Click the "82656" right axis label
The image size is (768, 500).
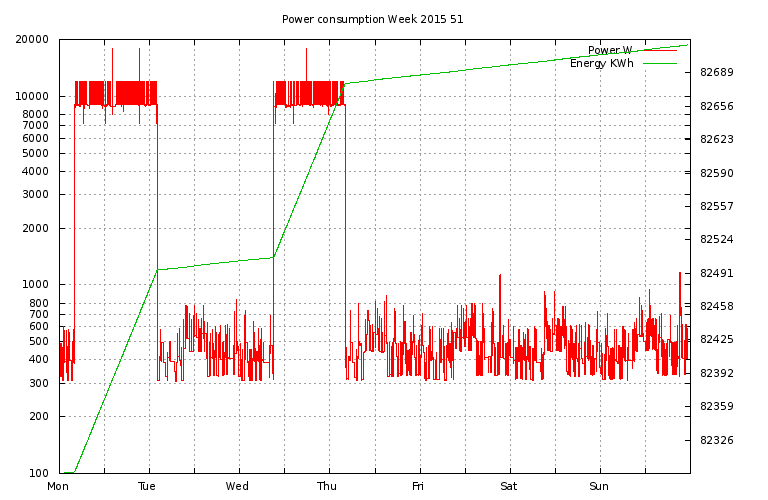717,106
